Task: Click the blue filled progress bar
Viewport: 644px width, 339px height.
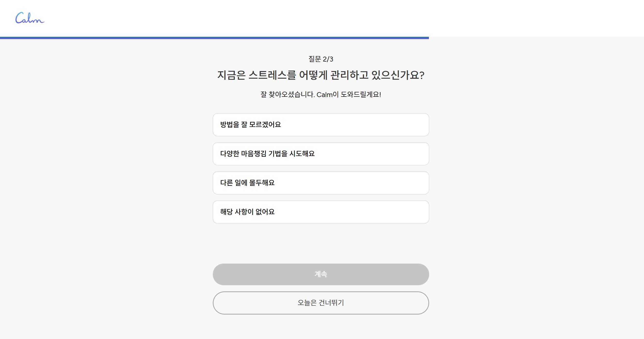Action: click(214, 38)
